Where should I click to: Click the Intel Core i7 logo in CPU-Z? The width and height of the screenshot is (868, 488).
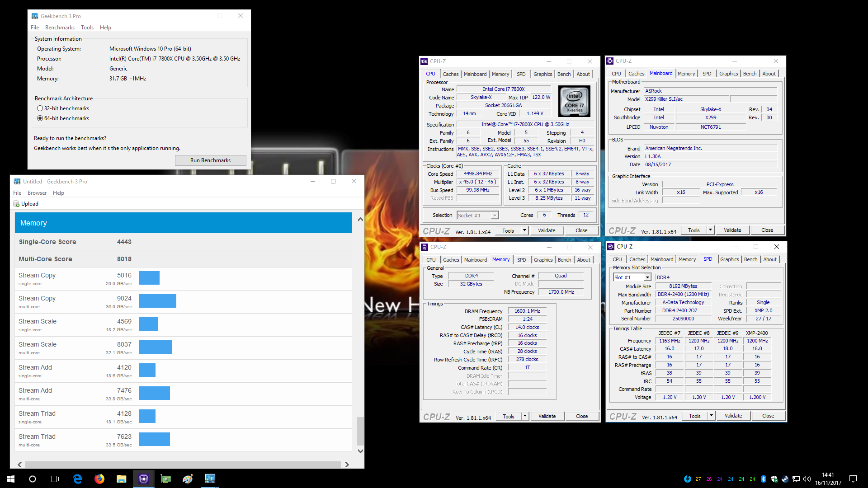coord(574,101)
